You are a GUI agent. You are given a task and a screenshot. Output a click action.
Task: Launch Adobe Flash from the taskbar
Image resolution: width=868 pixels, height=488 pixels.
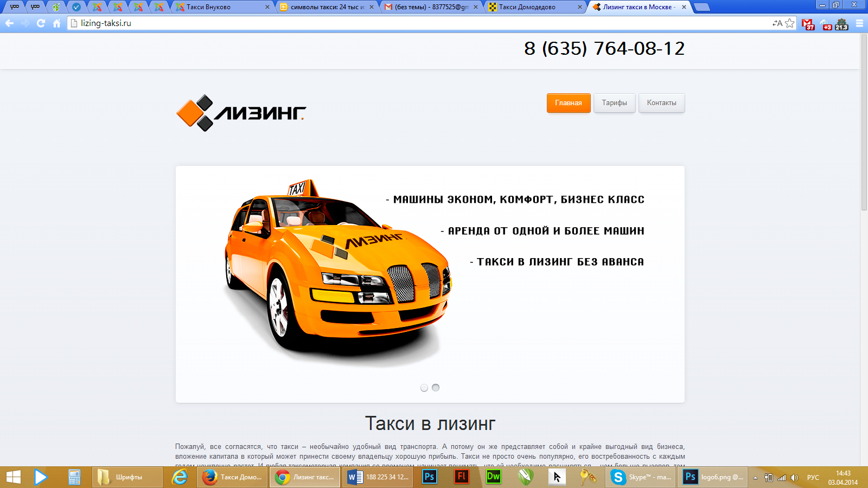click(462, 477)
